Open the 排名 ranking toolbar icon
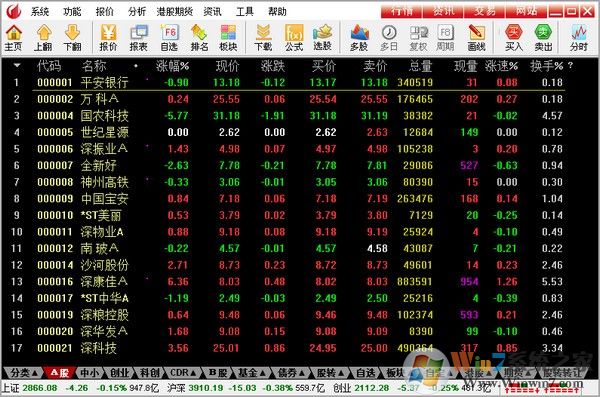This screenshot has width=600, height=397. [x=199, y=38]
